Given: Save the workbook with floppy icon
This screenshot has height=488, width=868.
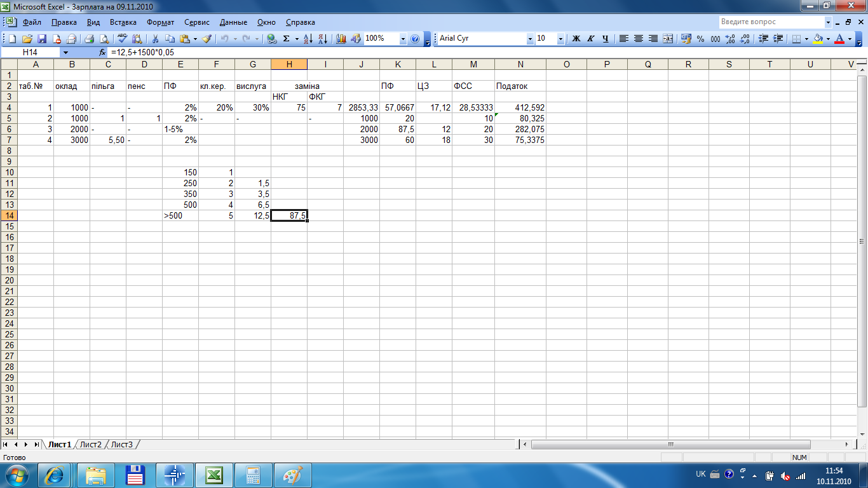Looking at the screenshot, I should (42, 39).
